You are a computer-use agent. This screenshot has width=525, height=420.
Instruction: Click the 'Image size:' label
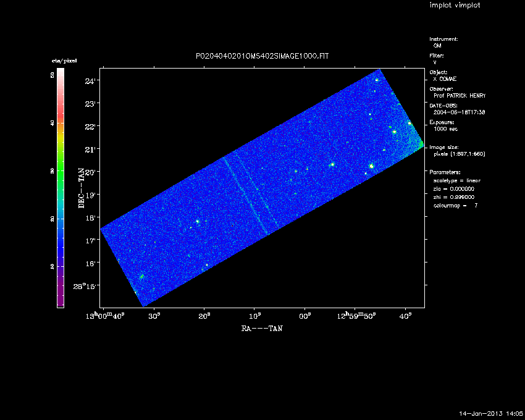click(444, 148)
